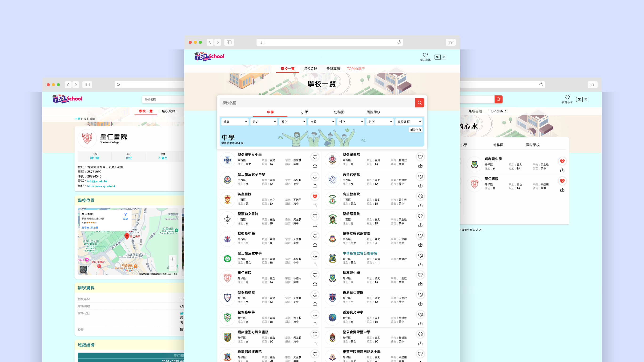Click the reload icon in the browser toolbar

click(x=399, y=42)
